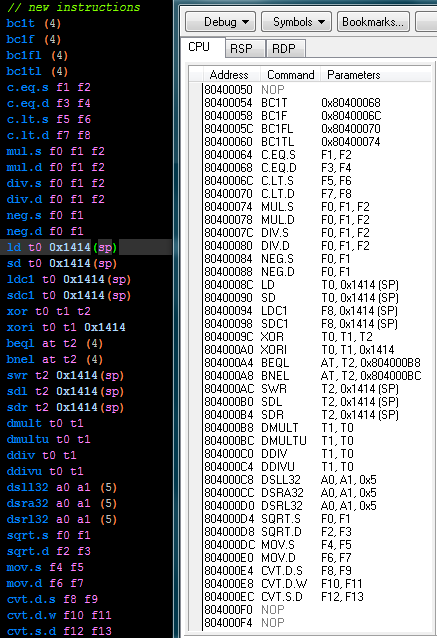
Task: Click the NOP row at 80400050
Action: 317,90
